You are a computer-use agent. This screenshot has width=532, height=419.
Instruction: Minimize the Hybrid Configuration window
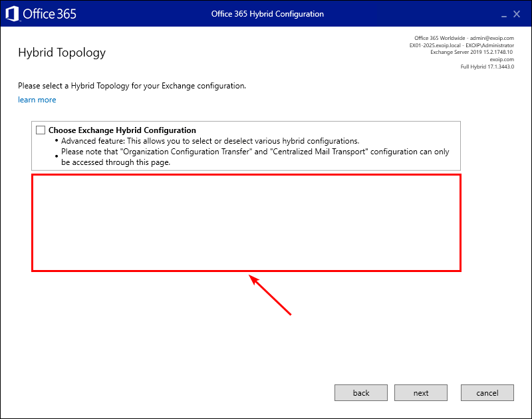(x=504, y=15)
